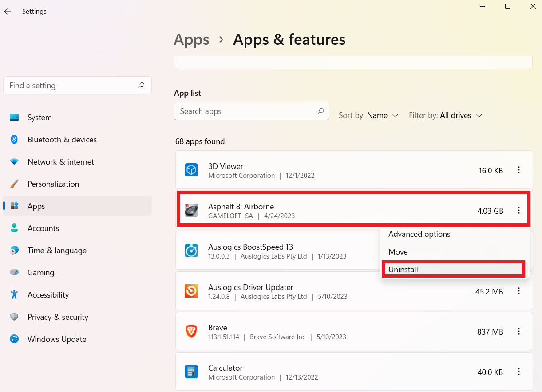542x392 pixels.
Task: Maximize the Settings window
Action: [x=508, y=6]
